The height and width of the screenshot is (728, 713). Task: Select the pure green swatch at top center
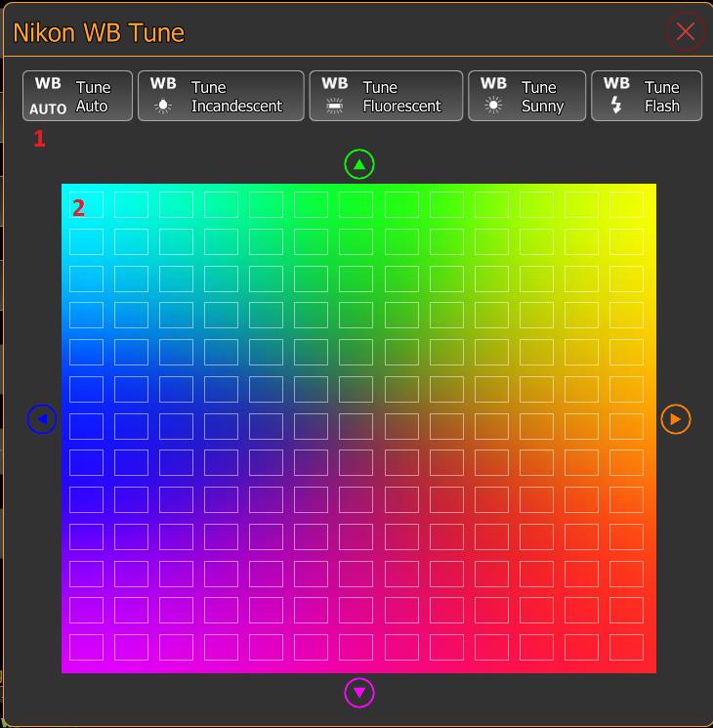pyautogui.click(x=356, y=205)
